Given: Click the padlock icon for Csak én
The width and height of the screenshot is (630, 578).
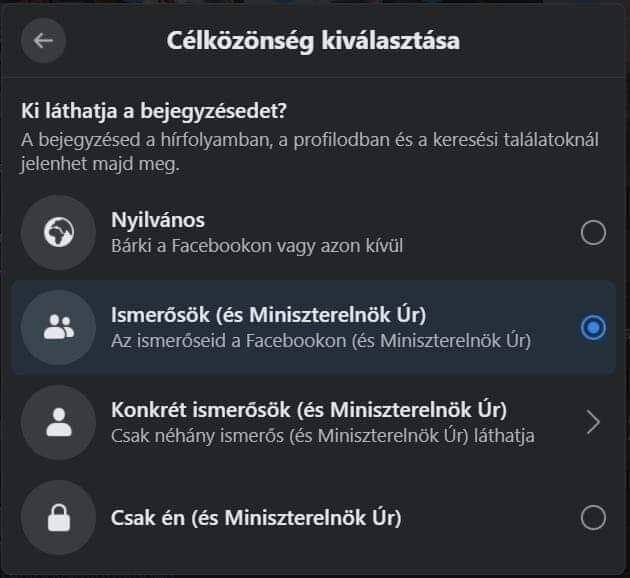Looking at the screenshot, I should click(58, 517).
